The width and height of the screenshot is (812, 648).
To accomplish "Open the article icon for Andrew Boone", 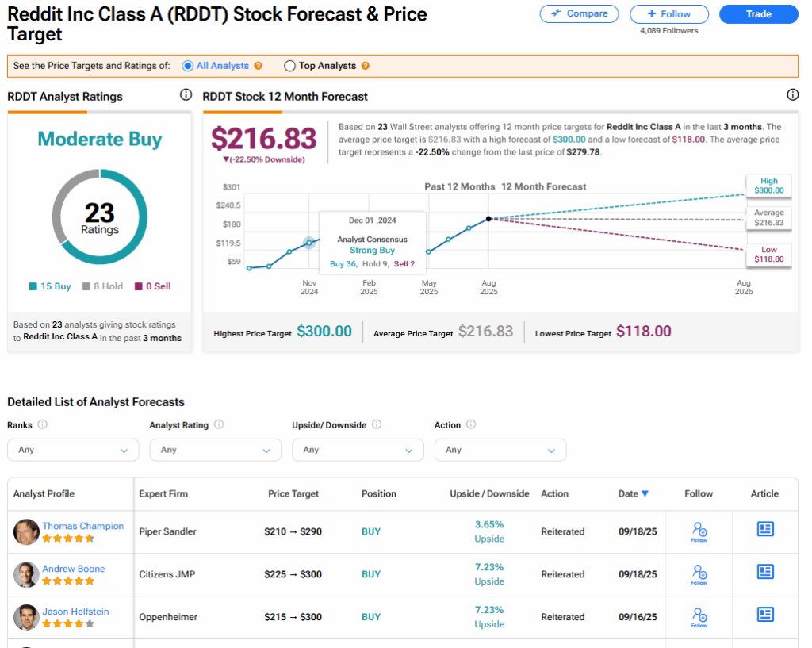I will [x=765, y=572].
